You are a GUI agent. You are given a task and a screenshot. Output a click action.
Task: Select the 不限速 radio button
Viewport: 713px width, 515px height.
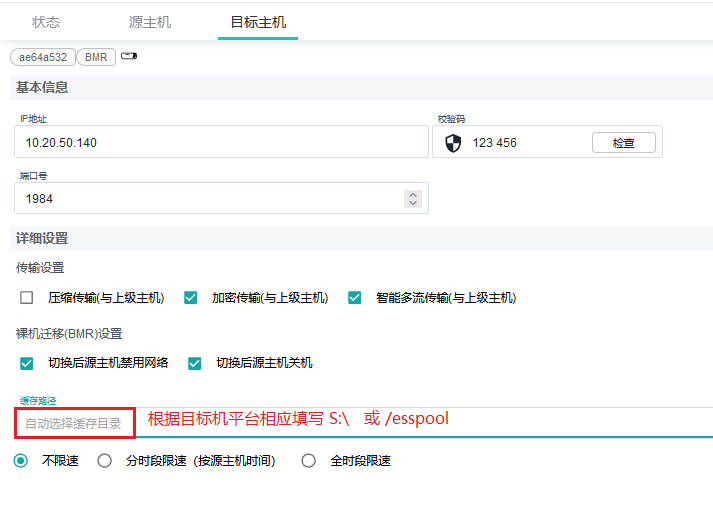(21, 461)
